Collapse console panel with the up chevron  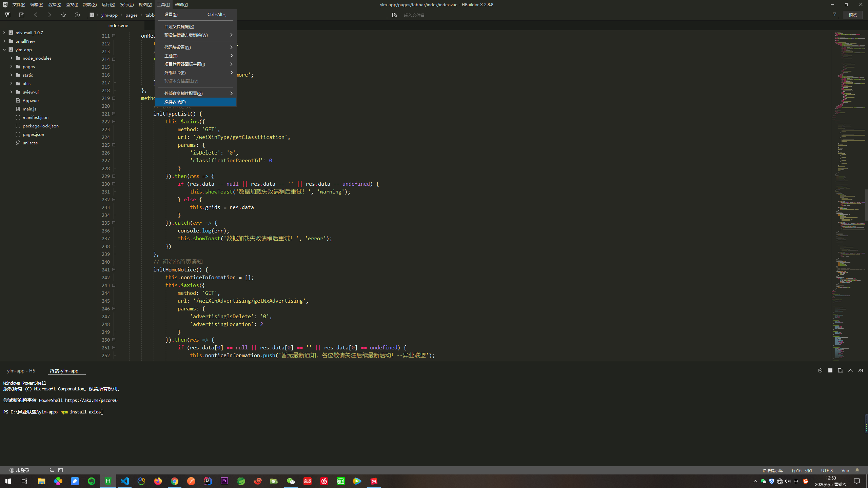(x=851, y=370)
